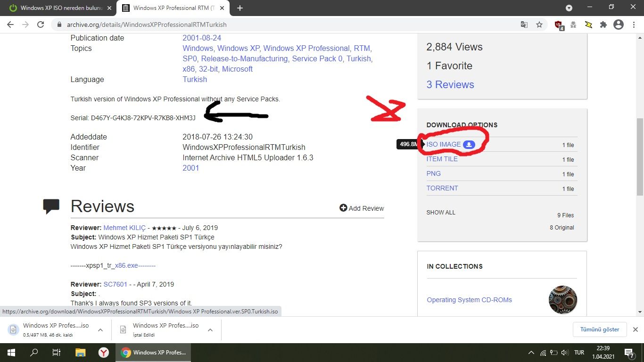Open the red shield extension with badge 4
The width and height of the screenshot is (644, 362).
point(559,25)
